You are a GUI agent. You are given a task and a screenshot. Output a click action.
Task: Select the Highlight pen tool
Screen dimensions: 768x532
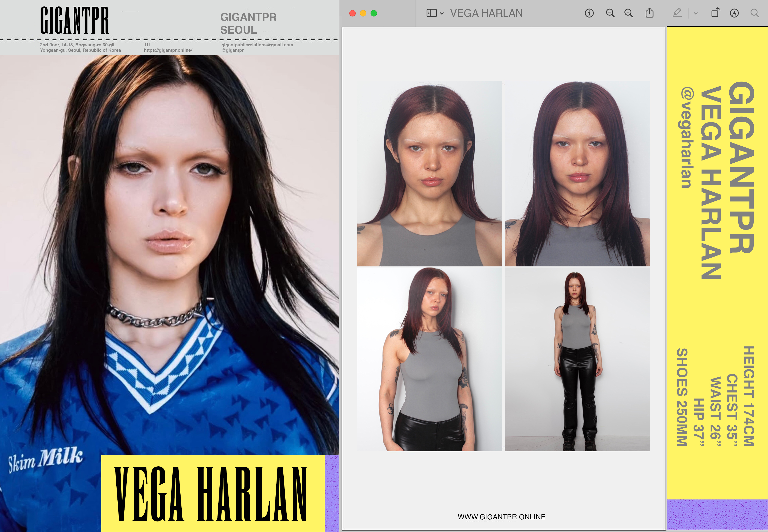677,13
